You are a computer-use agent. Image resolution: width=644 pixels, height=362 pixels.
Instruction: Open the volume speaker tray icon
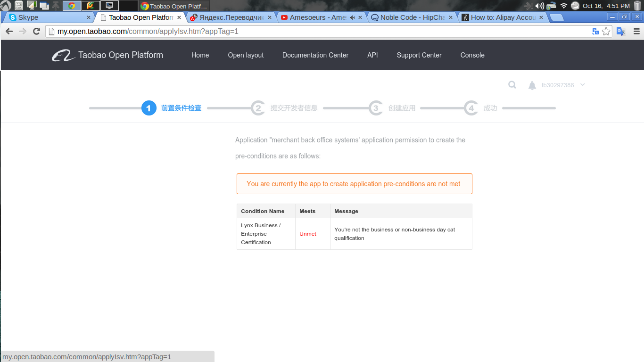[540, 6]
